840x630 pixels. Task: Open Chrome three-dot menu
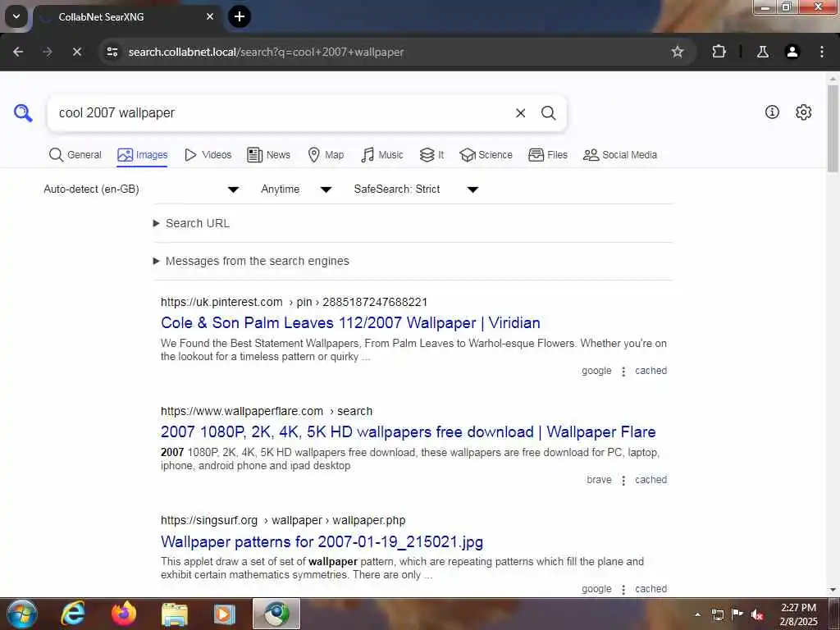821,52
